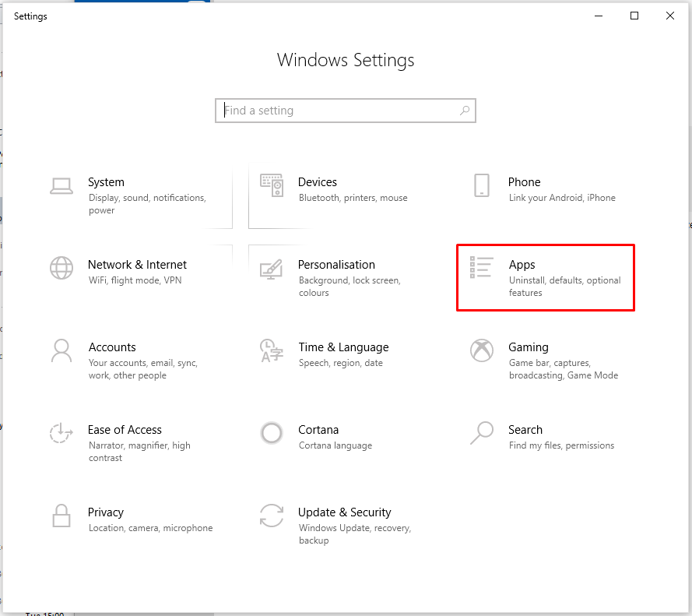Click the Accounts person icon

coord(61,350)
